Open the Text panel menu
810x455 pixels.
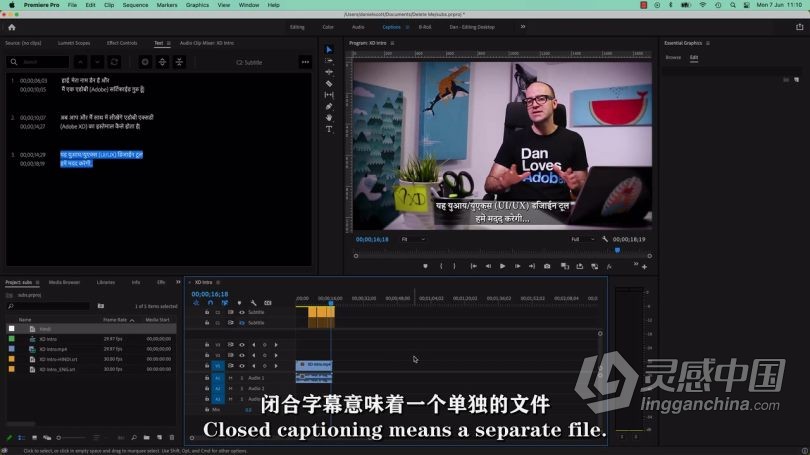click(169, 43)
